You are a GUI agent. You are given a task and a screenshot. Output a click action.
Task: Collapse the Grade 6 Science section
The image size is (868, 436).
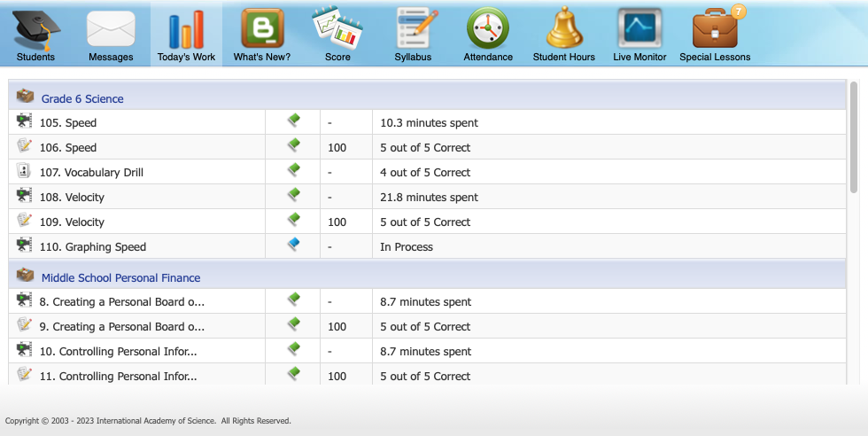pos(82,98)
